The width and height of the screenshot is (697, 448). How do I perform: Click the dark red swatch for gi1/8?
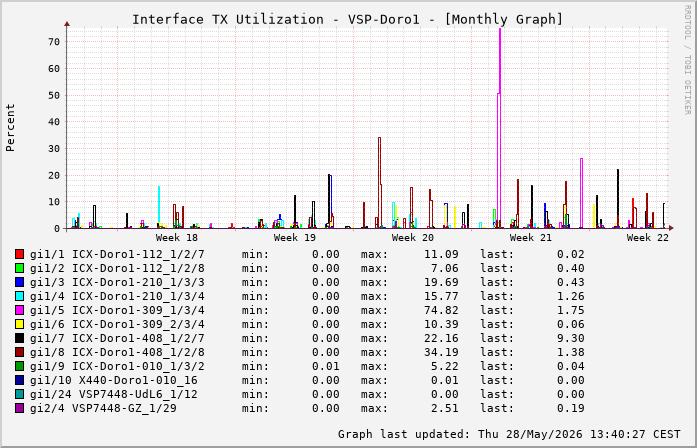click(x=20, y=352)
